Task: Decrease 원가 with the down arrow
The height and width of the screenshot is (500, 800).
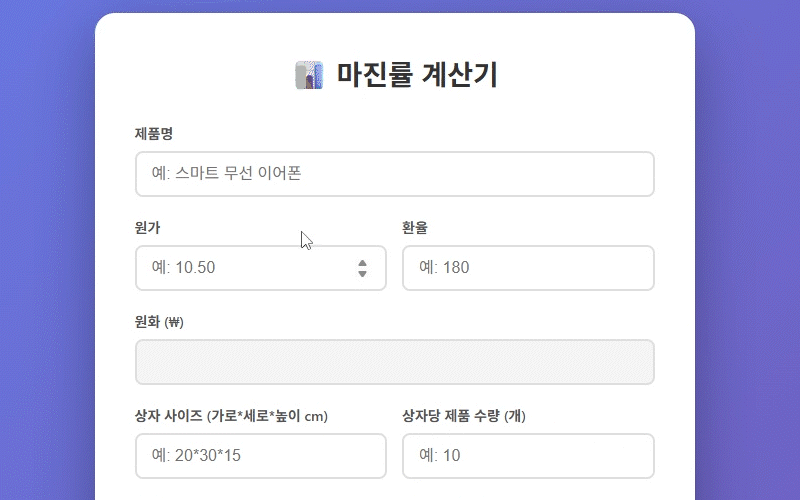Action: pos(362,274)
